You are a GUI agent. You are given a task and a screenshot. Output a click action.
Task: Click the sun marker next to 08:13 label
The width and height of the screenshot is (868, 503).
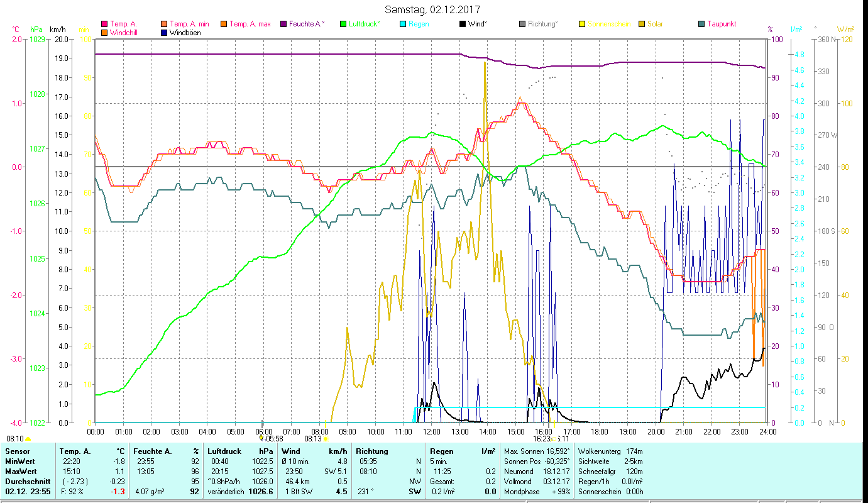[x=326, y=439]
